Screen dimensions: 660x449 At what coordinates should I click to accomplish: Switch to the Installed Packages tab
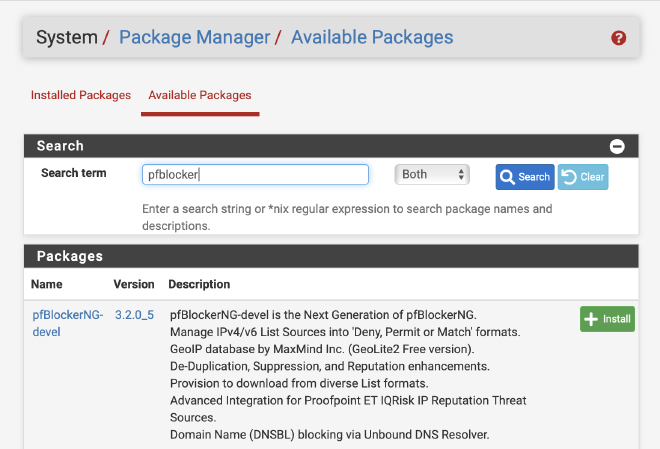point(81,95)
